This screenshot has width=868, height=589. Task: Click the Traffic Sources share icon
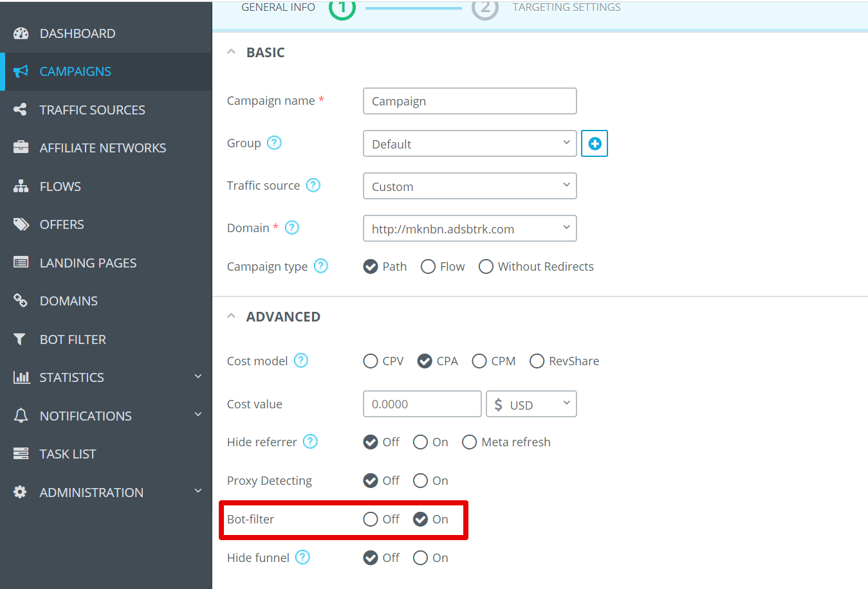21,110
